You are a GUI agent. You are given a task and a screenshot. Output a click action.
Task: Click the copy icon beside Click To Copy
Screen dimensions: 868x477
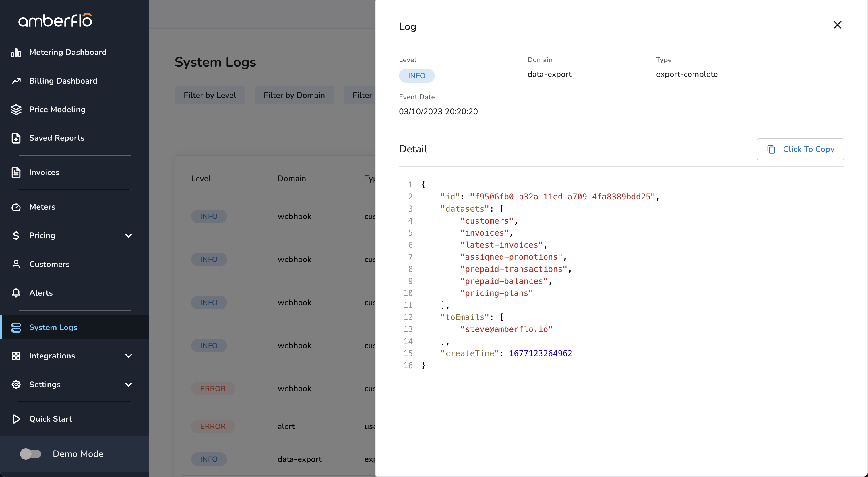click(771, 149)
